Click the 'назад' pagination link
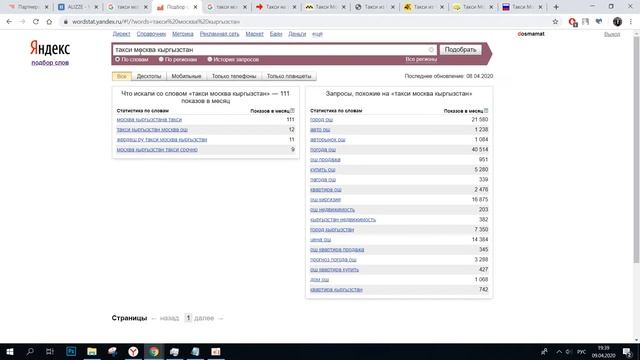Image resolution: width=640 pixels, height=360 pixels. pos(169,318)
